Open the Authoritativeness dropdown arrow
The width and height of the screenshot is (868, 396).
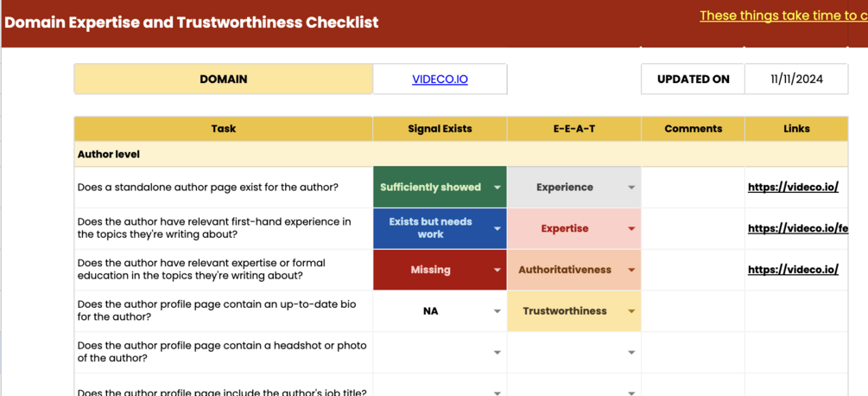coord(631,270)
